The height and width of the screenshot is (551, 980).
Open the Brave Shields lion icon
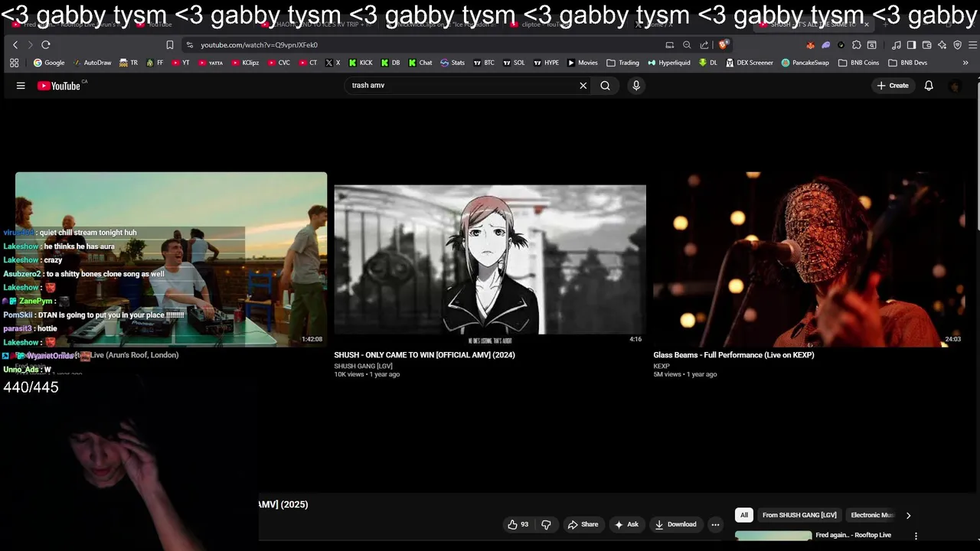724,45
